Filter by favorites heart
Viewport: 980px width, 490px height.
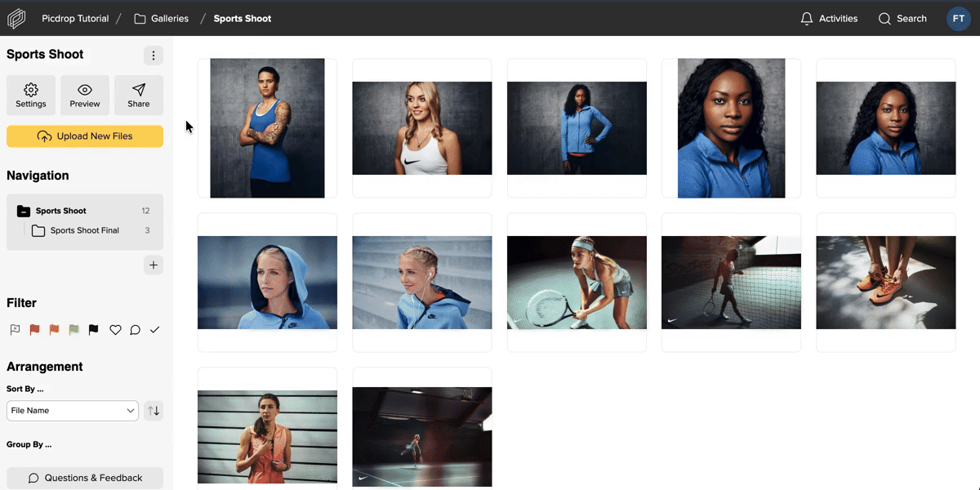coord(115,330)
